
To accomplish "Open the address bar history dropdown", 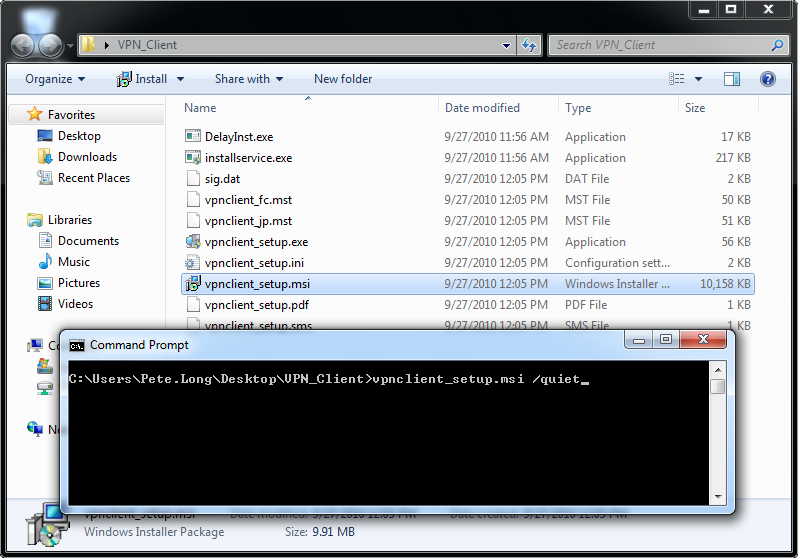I will tap(506, 45).
